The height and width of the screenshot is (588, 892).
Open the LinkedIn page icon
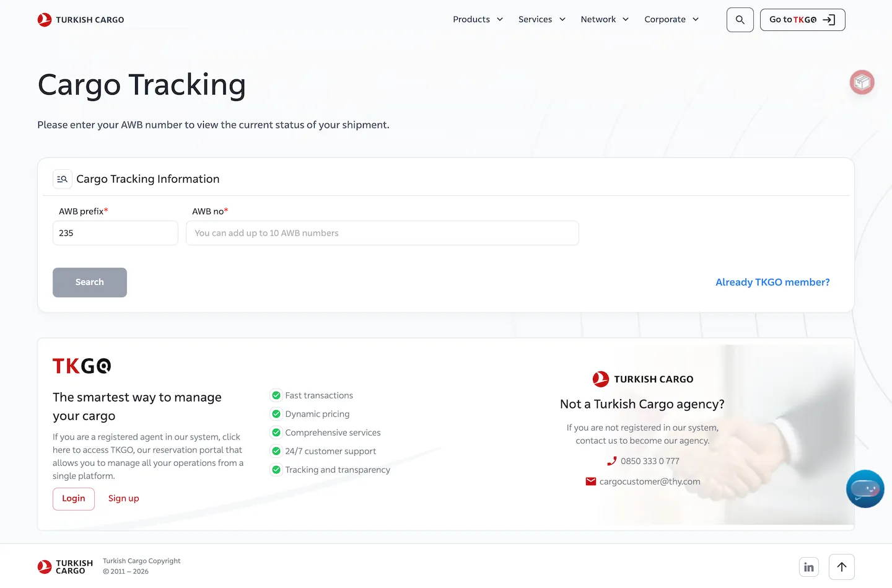[x=809, y=567]
